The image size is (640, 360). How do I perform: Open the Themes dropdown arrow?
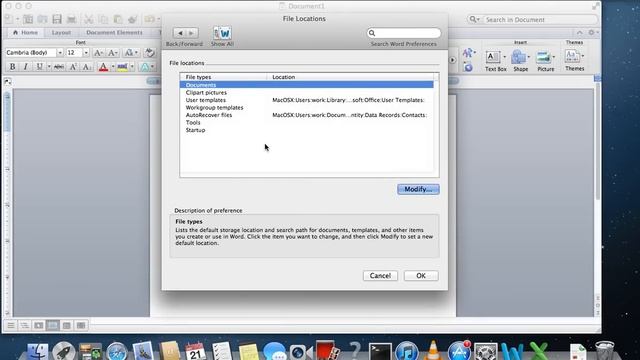click(582, 56)
